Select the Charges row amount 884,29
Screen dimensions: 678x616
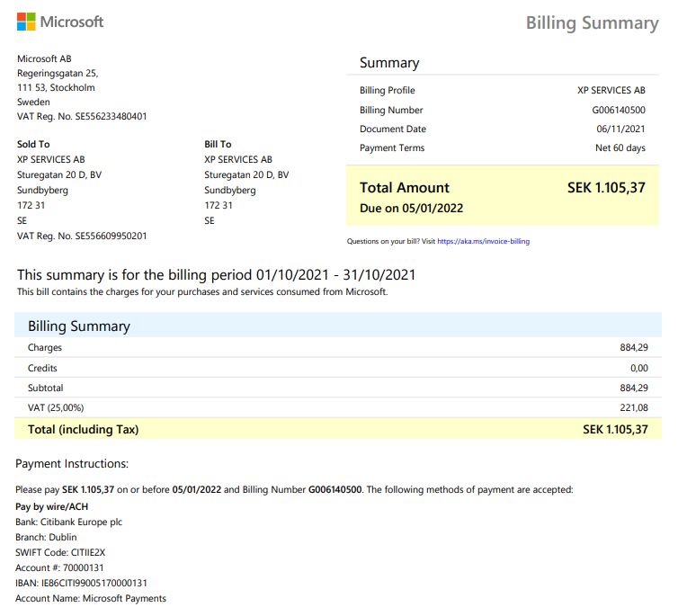[x=633, y=348]
